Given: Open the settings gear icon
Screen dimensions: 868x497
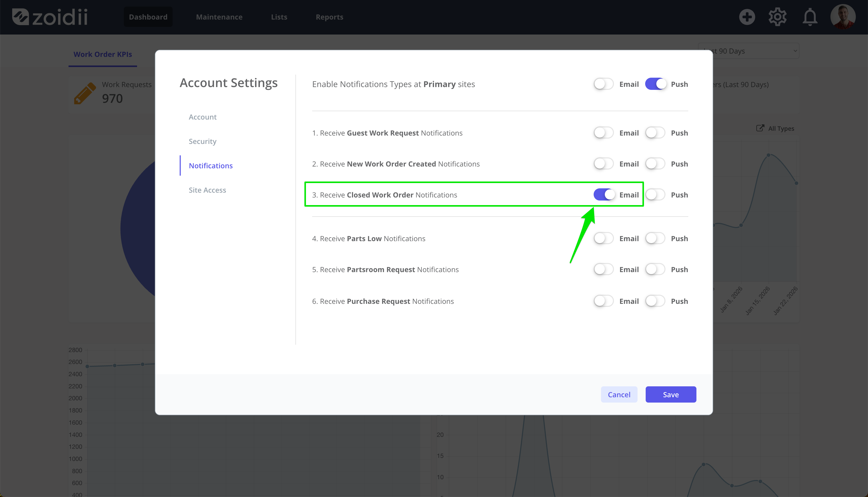Looking at the screenshot, I should [778, 17].
